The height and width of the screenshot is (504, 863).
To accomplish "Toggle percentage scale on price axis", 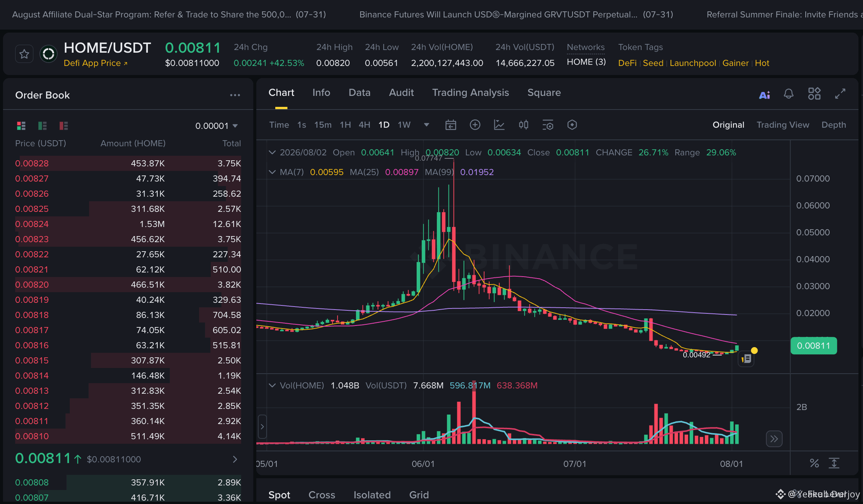I will click(x=814, y=463).
